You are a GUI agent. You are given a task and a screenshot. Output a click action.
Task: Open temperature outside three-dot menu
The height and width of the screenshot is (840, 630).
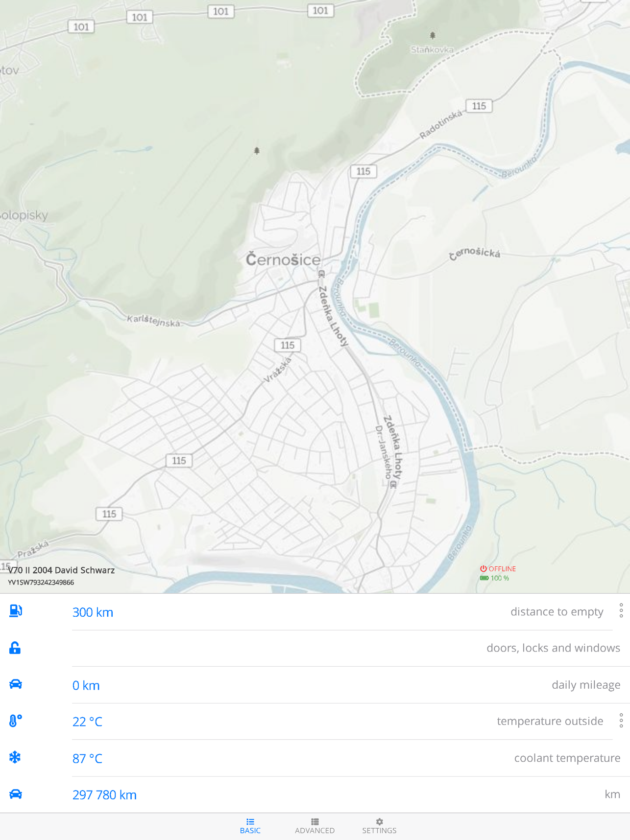coord(621,721)
